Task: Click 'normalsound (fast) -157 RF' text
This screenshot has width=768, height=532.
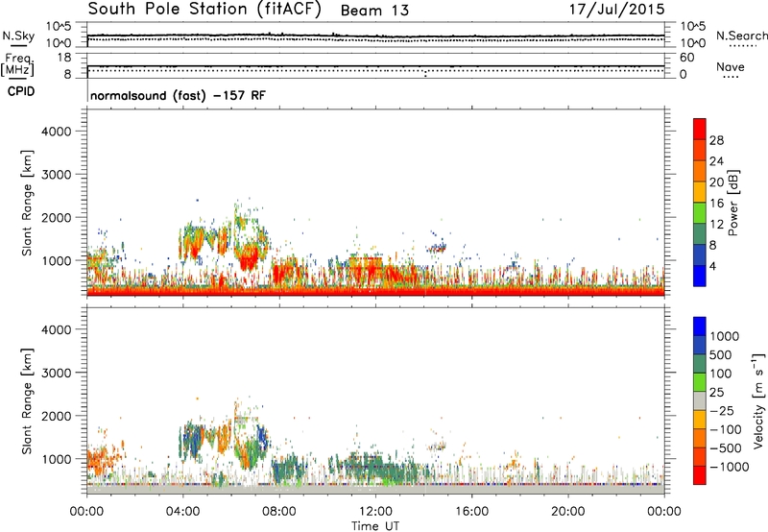Action: coord(178,95)
